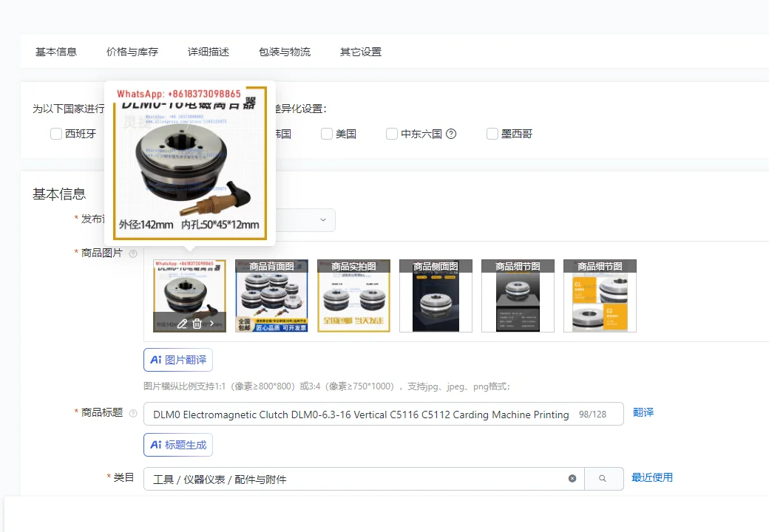Click the pencil edit icon on first product image
769x532 pixels.
point(182,324)
